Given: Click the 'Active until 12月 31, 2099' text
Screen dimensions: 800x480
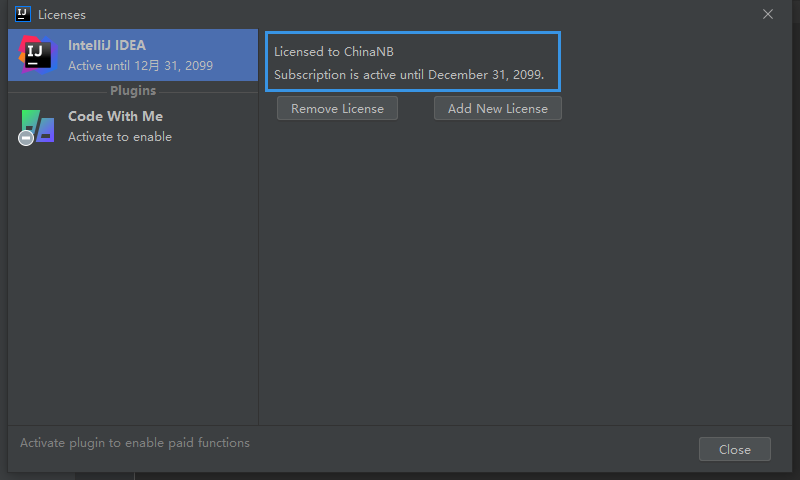Looking at the screenshot, I should (140, 66).
